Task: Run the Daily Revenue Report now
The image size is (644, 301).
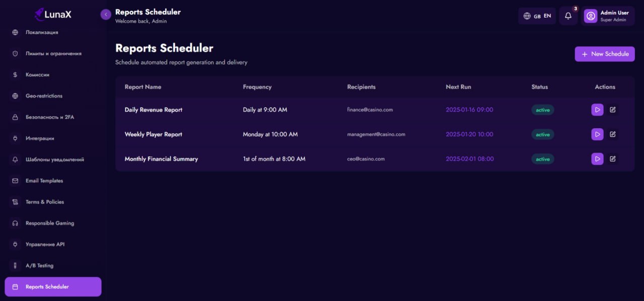Action: pos(597,110)
